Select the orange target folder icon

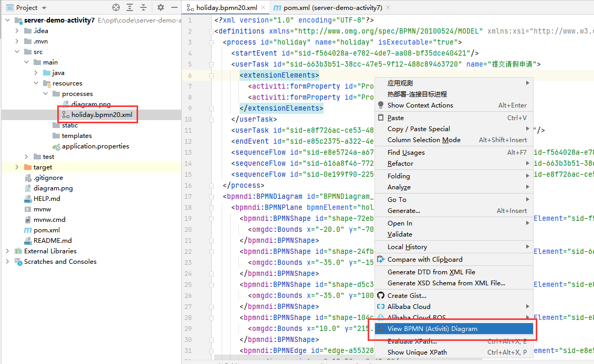[x=28, y=167]
